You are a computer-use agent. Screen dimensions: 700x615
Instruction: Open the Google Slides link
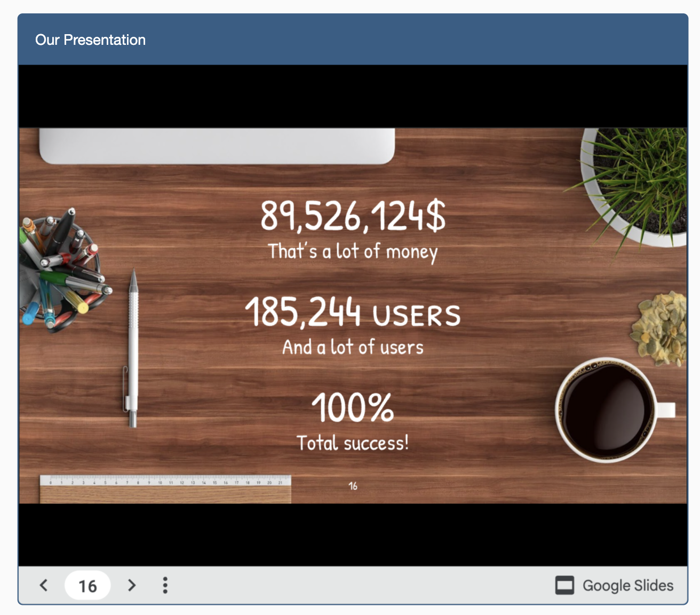point(627,585)
